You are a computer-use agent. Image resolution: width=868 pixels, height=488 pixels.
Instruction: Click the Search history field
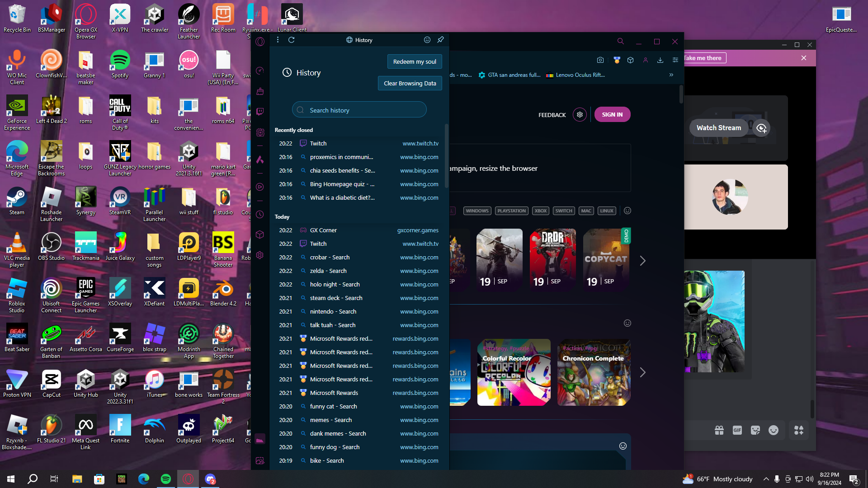359,110
